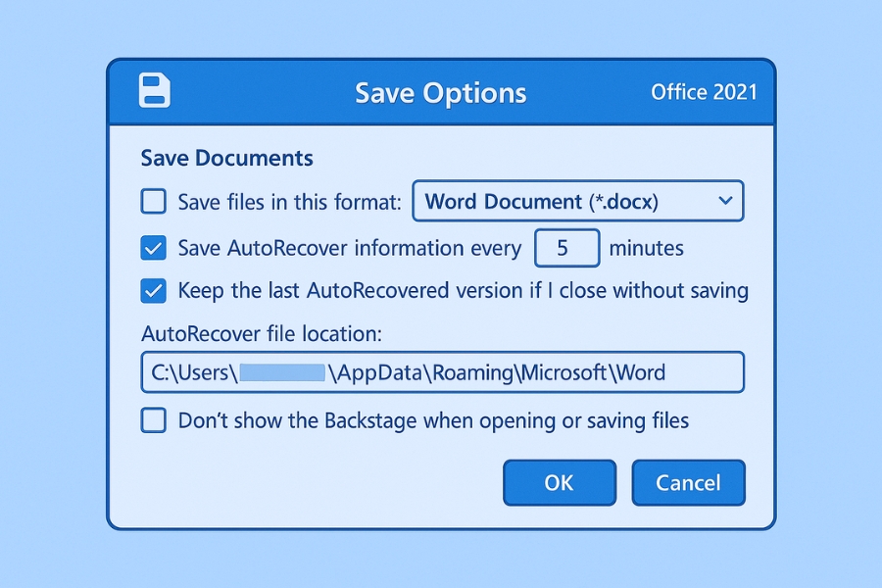Click the Save Options dialog title
882x588 pixels.
[440, 93]
